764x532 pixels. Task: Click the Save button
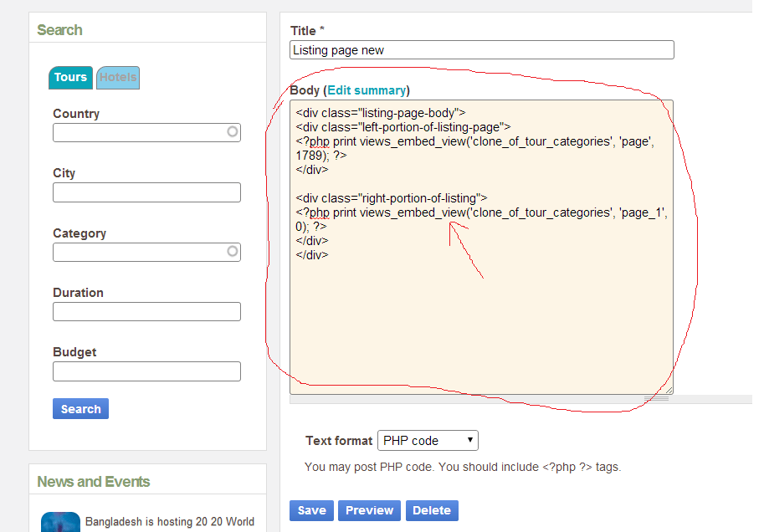point(312,510)
